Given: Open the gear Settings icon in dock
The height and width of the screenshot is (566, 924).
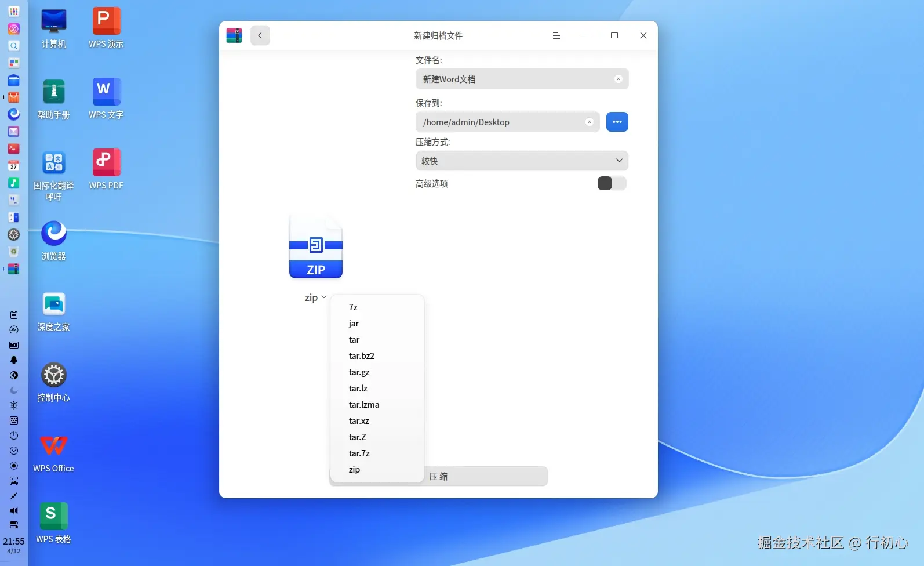Looking at the screenshot, I should pos(14,235).
